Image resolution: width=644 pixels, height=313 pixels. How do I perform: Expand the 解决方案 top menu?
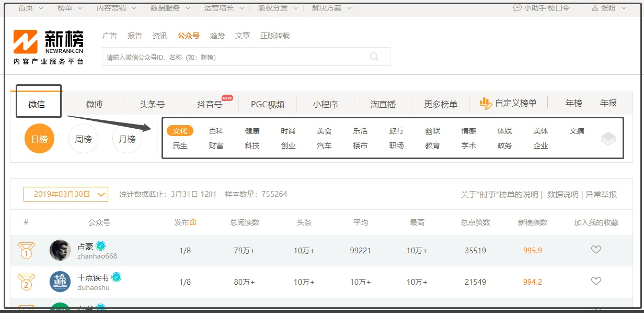[x=332, y=8]
